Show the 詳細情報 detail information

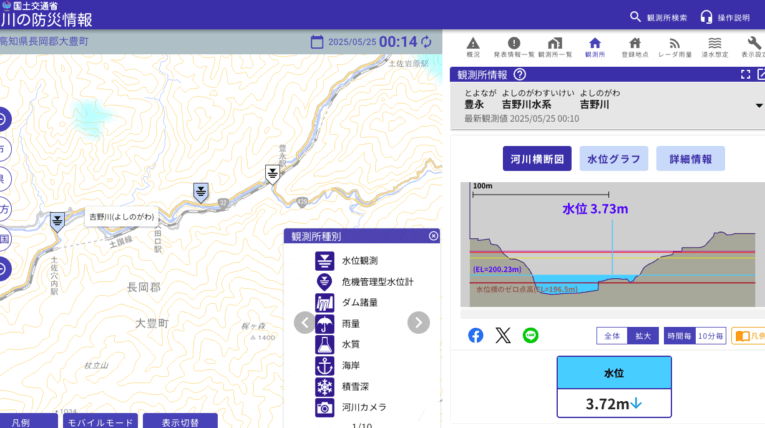(x=690, y=159)
